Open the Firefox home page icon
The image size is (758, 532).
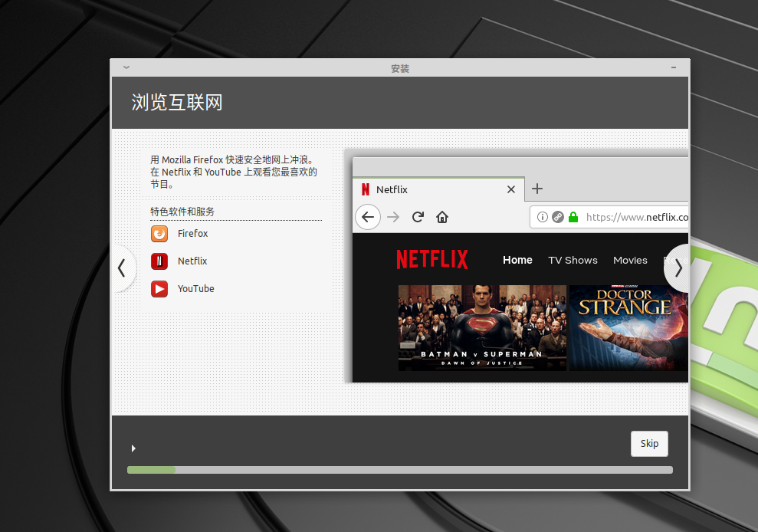(x=442, y=217)
